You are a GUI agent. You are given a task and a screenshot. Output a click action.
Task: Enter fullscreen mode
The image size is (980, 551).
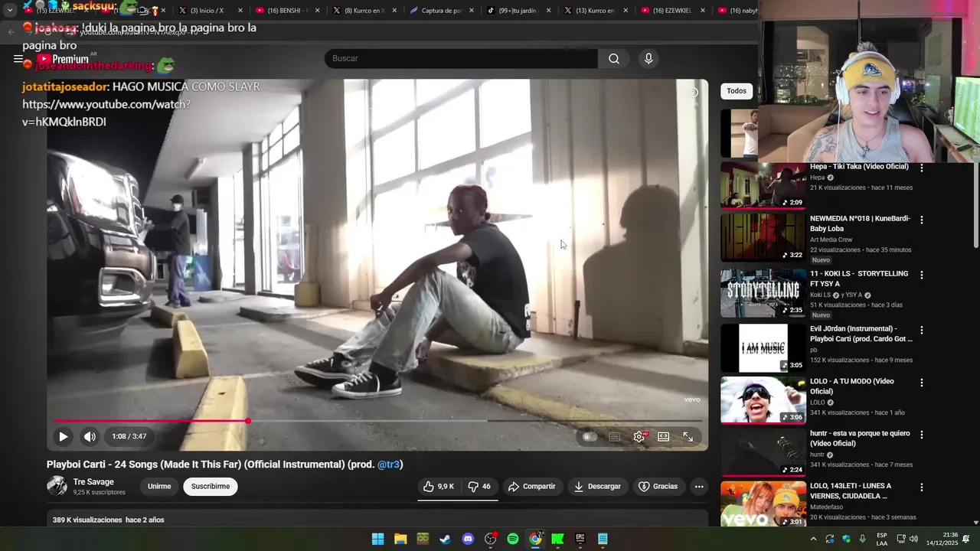688,437
